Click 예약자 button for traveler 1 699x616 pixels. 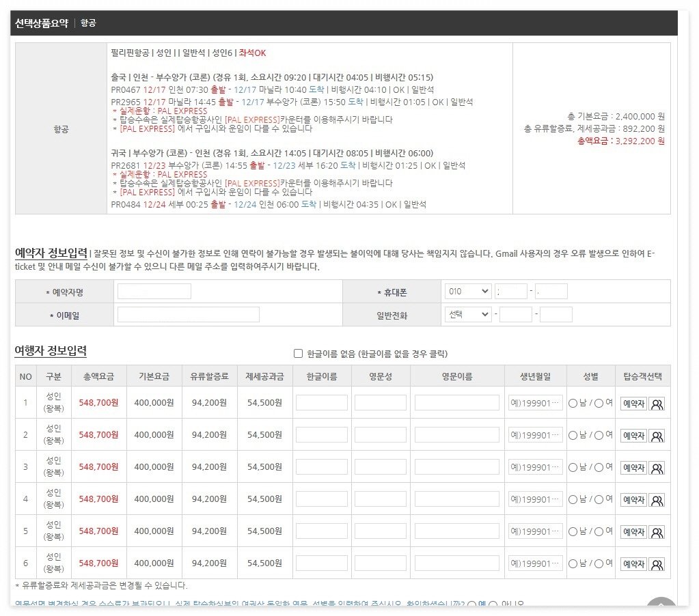click(633, 404)
